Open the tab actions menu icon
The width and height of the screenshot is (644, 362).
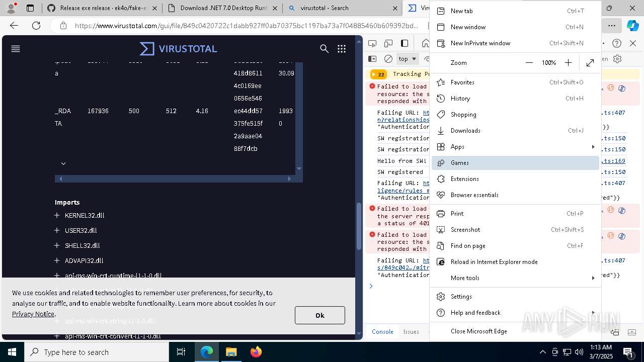pos(30,8)
